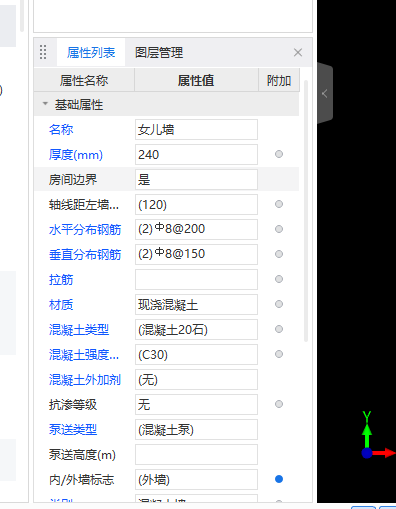The width and height of the screenshot is (396, 509).
Task: Select the 名称 property label
Action: pos(61,130)
